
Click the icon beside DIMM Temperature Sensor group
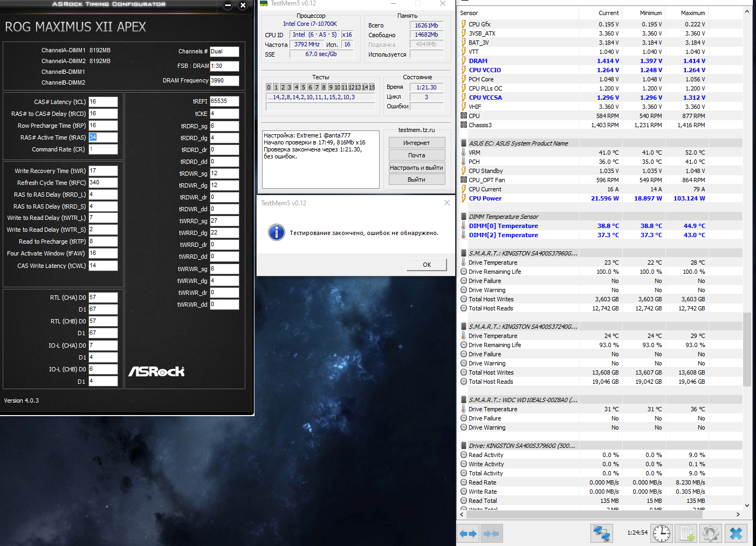pos(464,217)
